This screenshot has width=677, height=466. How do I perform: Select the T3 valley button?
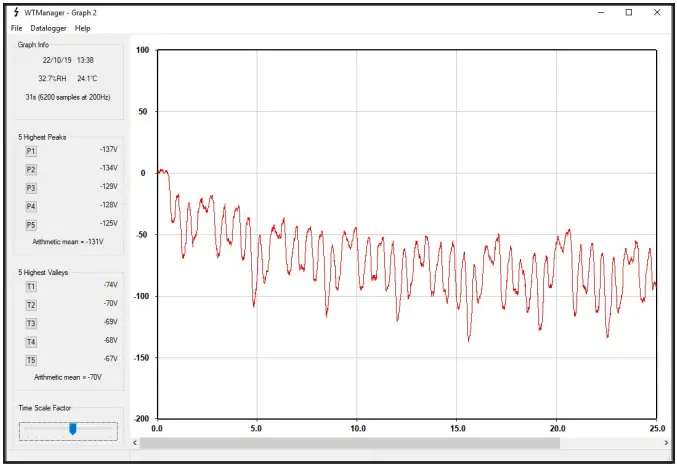[31, 323]
